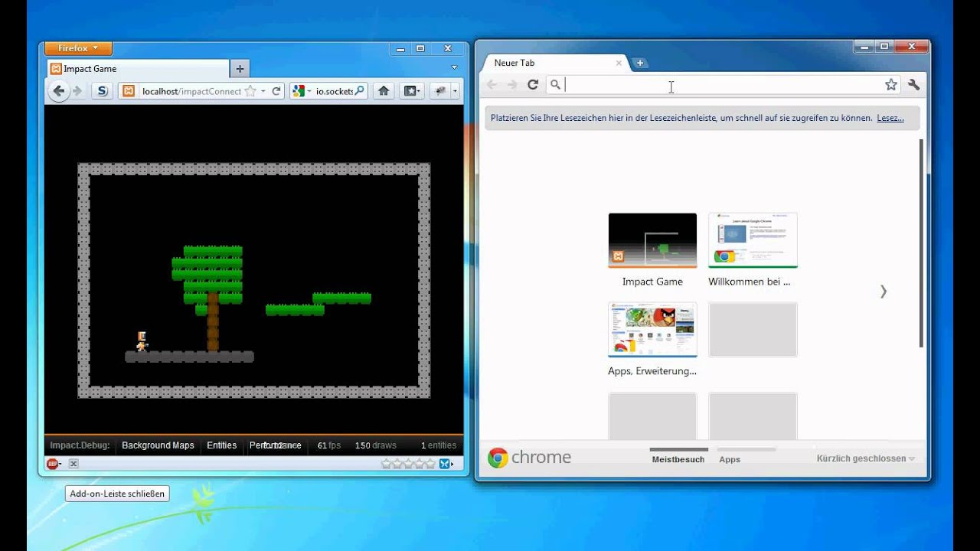The height and width of the screenshot is (551, 980).
Task: Reload the page in Chrome
Action: [x=533, y=85]
